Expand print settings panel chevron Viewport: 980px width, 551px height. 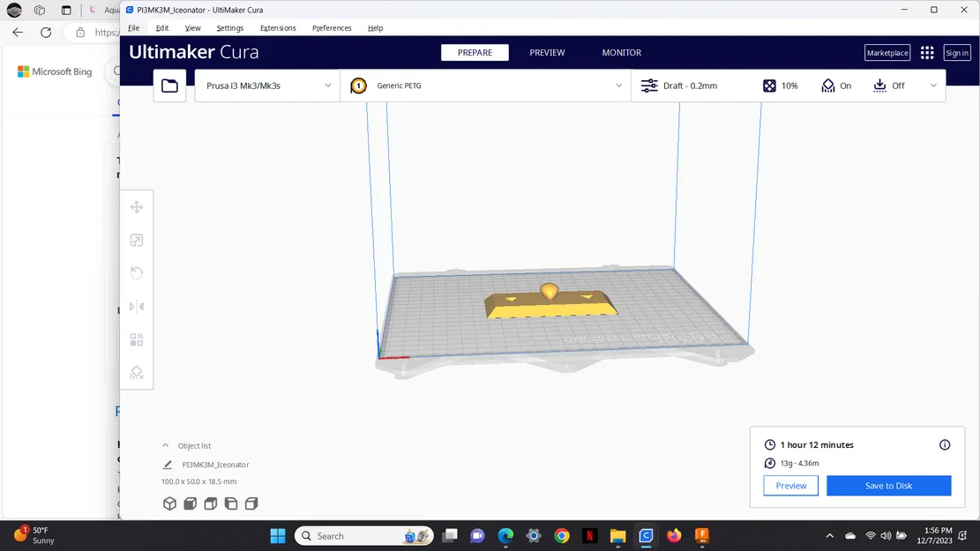934,86
